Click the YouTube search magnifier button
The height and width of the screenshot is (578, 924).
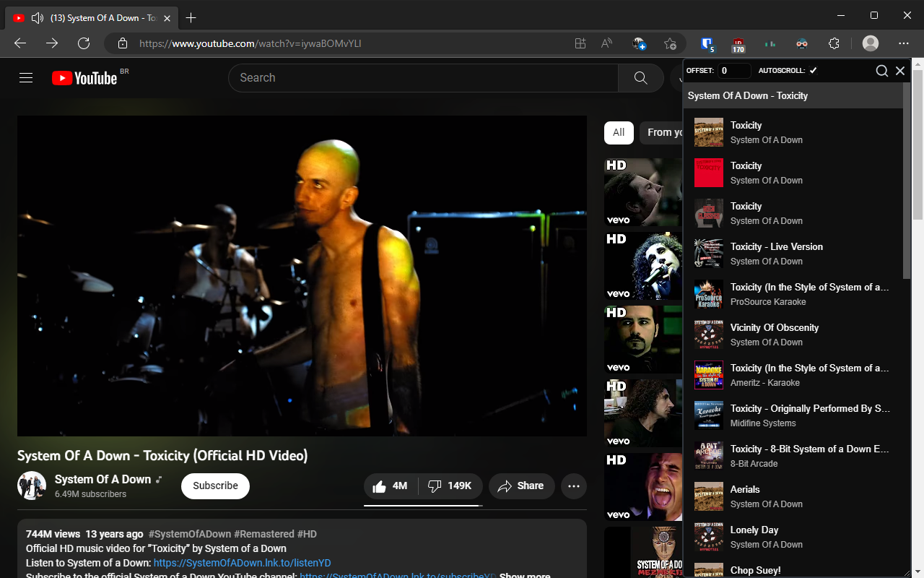(640, 78)
